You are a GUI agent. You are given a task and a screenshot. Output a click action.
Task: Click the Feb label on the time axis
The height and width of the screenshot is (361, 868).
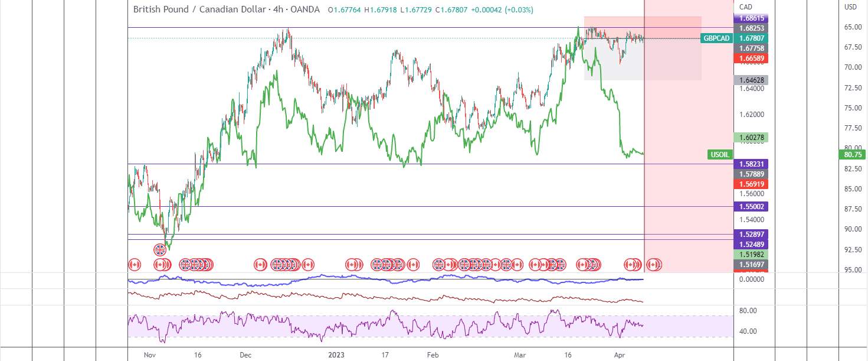tap(433, 355)
